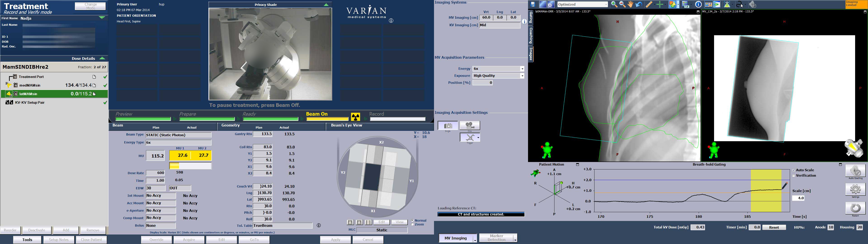This screenshot has height=244, width=868.
Task: Enable the Verification checkbox
Action: point(793,175)
